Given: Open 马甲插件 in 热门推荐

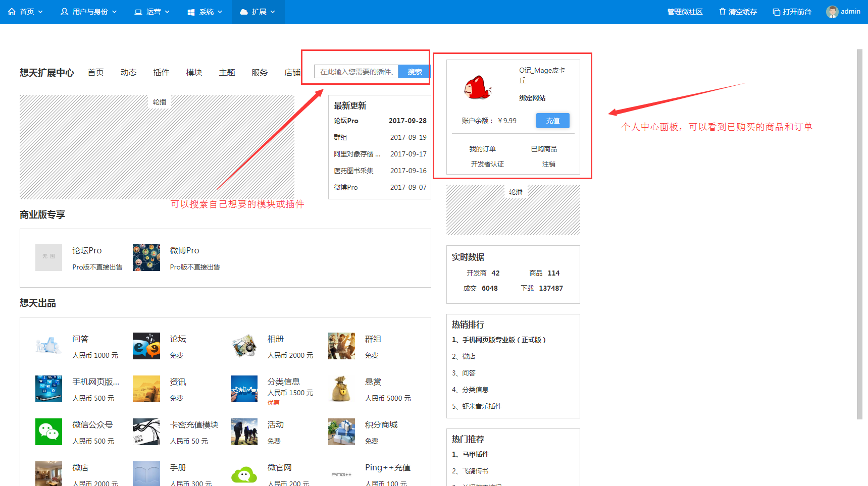Looking at the screenshot, I should tap(470, 454).
